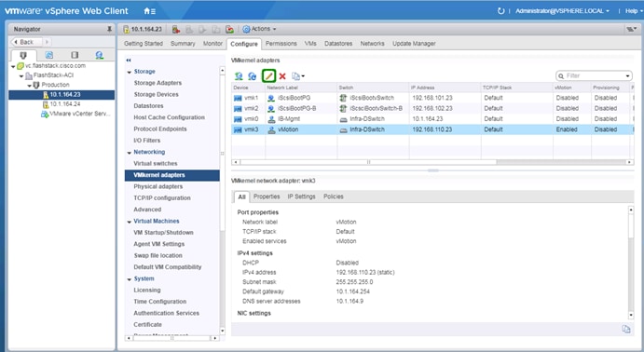644x352 pixels.
Task: Edit selected VMkernel adapter settings pencil icon
Action: tap(268, 76)
